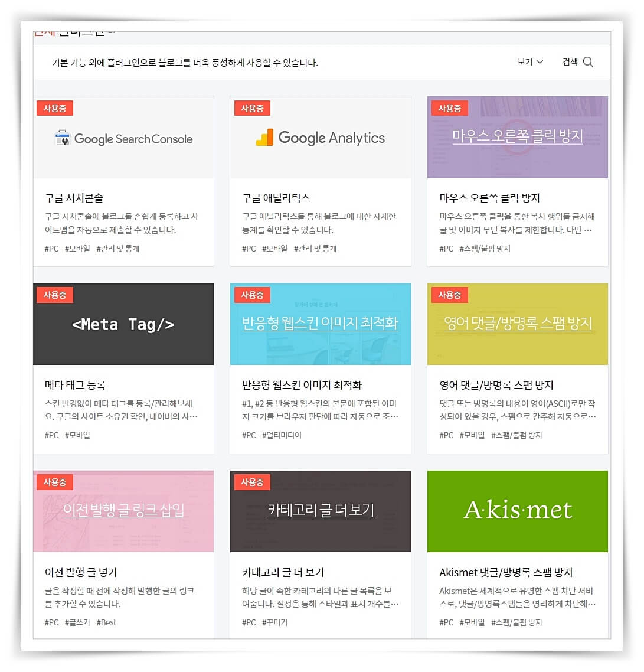The image size is (644, 672).
Task: Click the Akismet plugin logo image
Action: 517,510
